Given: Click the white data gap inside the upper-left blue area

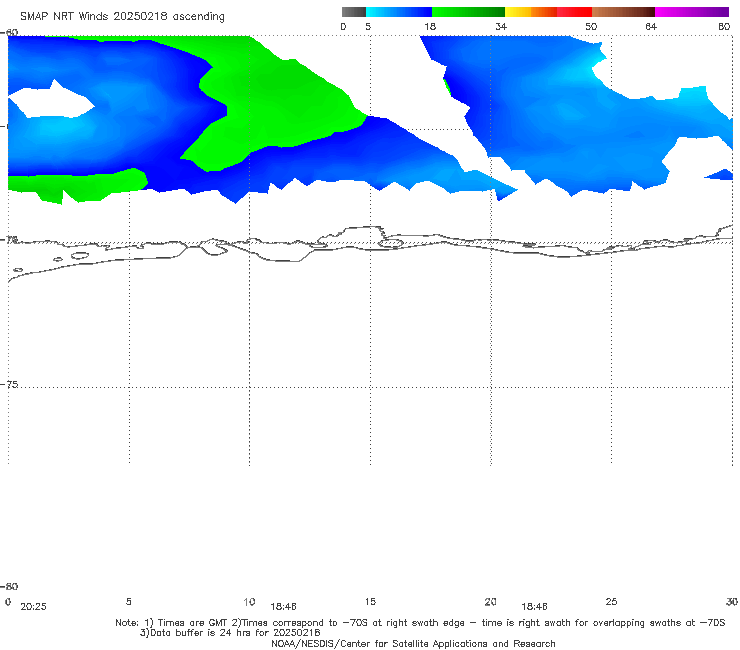Looking at the screenshot, I should 52,101.
